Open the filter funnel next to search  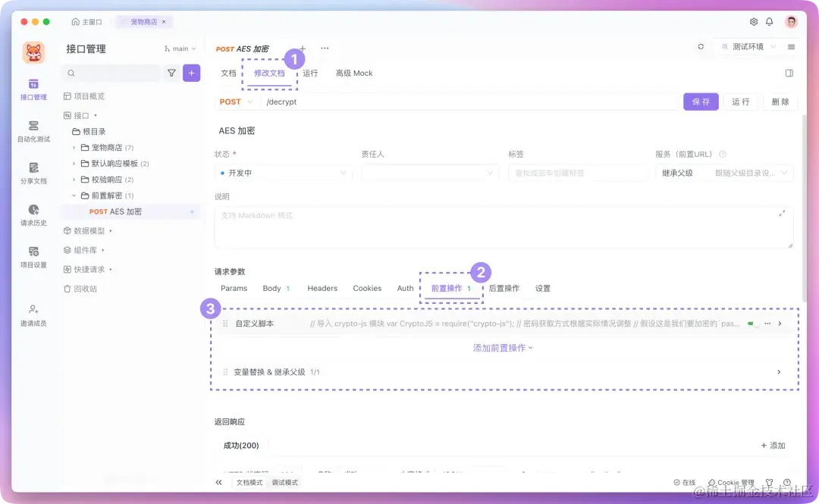point(170,73)
